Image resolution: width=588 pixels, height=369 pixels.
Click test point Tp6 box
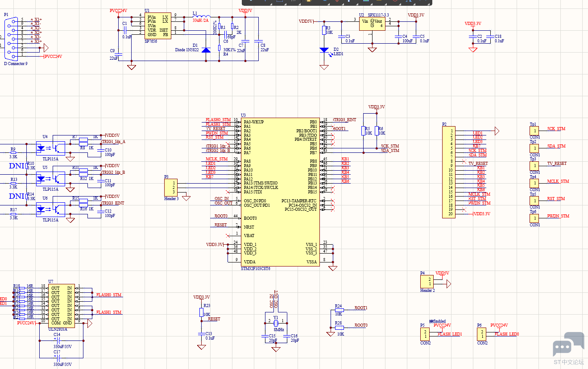pos(534,218)
